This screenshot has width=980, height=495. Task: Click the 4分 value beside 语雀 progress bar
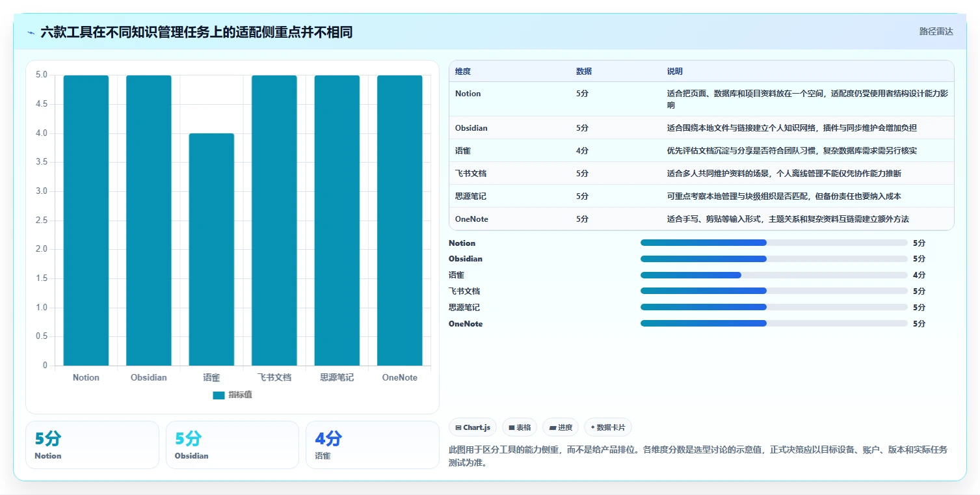919,275
